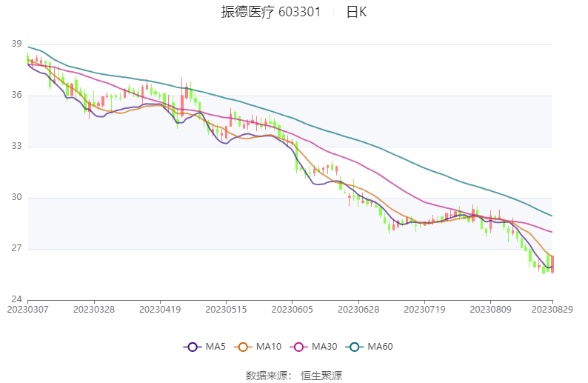
Task: Click the 20230307 date on the x-axis
Action: [28, 307]
